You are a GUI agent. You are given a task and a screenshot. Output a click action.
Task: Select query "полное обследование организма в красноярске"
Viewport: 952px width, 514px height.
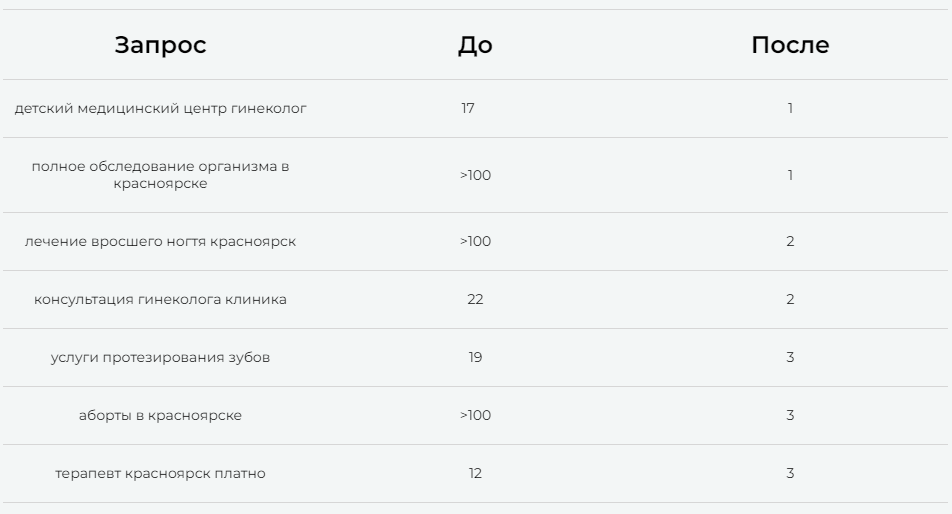coord(160,175)
